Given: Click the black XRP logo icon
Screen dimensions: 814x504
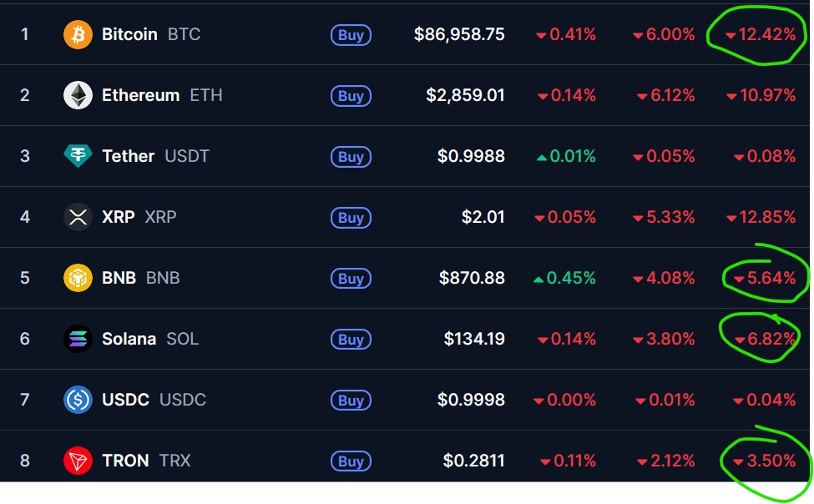Looking at the screenshot, I should pos(78,217).
